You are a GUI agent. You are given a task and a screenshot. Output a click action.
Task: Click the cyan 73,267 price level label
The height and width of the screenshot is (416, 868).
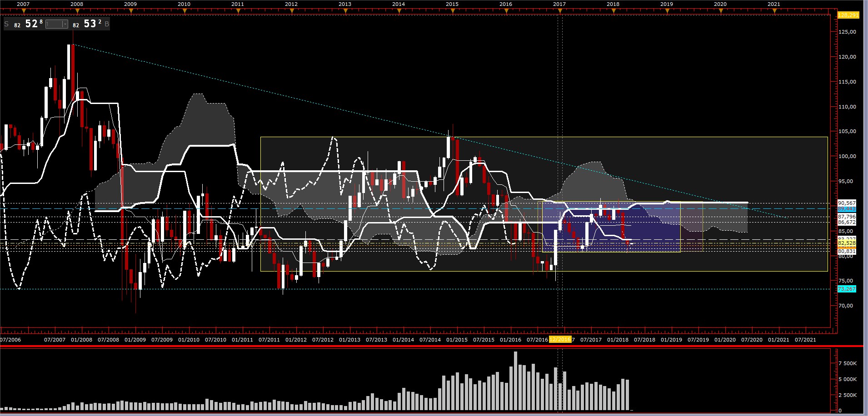[x=847, y=289]
